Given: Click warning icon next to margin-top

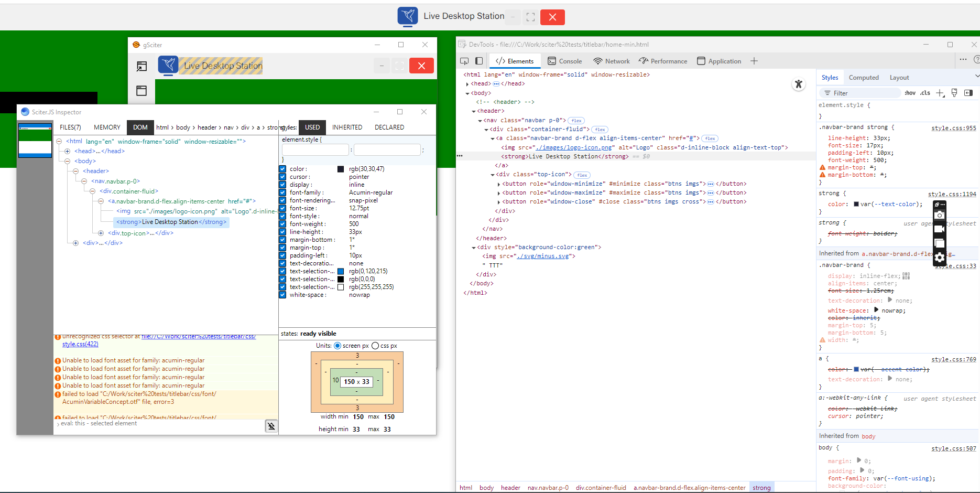Looking at the screenshot, I should coord(823,167).
